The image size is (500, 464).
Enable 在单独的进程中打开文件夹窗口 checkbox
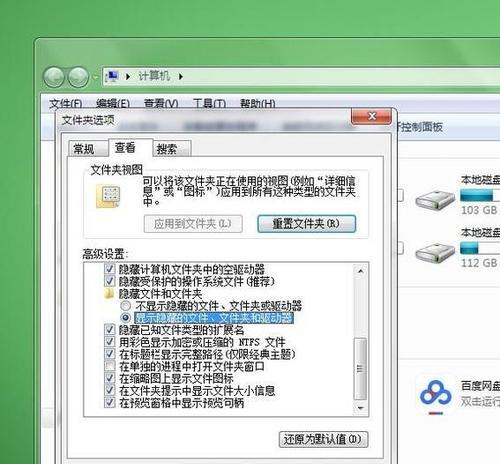[x=109, y=366]
